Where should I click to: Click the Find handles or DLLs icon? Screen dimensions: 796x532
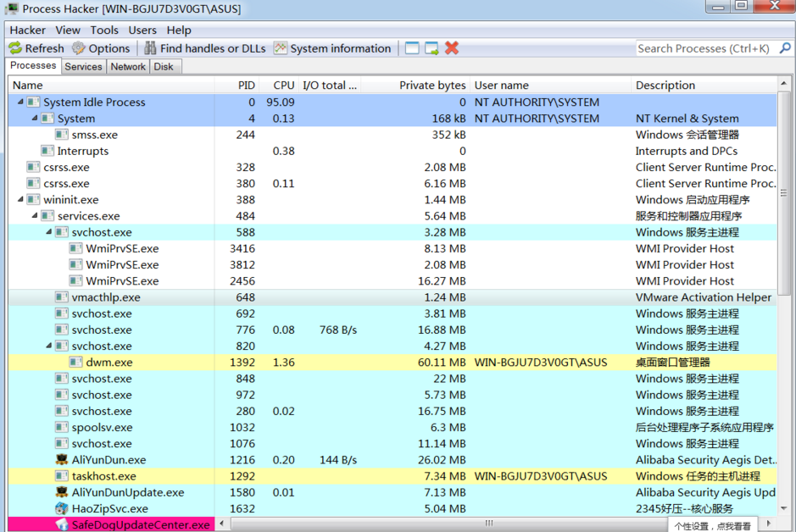click(149, 48)
